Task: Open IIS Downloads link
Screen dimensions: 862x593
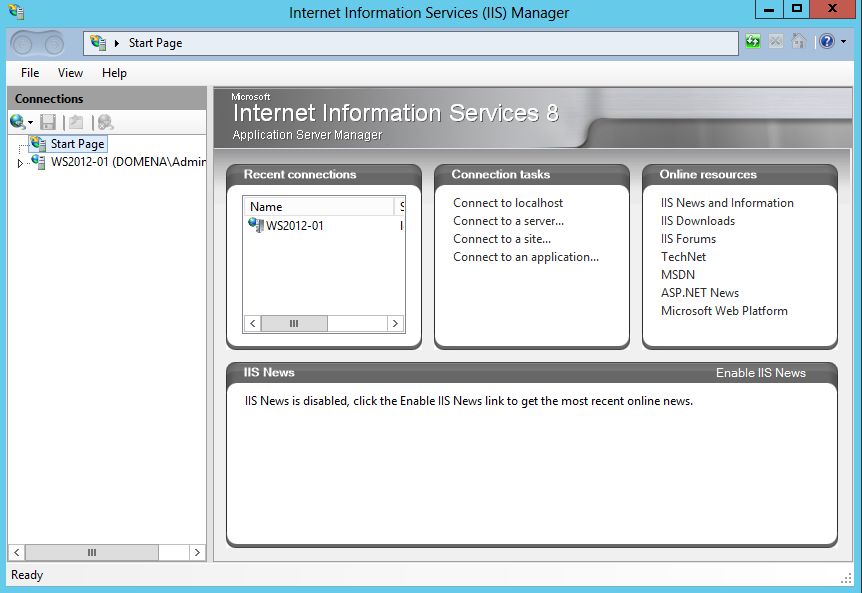Action: pyautogui.click(x=698, y=221)
